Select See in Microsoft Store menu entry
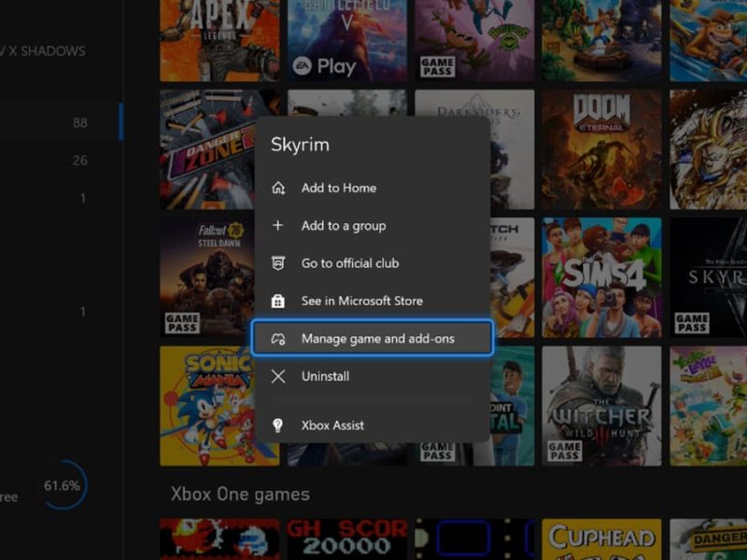This screenshot has width=747, height=560. (360, 301)
